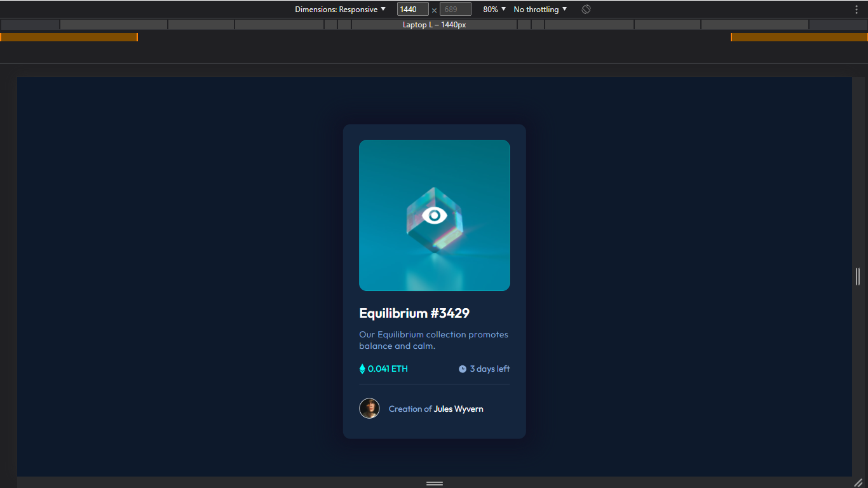Click the Jules Wyvern creator name
Viewport: 868px width, 488px height.
click(458, 409)
